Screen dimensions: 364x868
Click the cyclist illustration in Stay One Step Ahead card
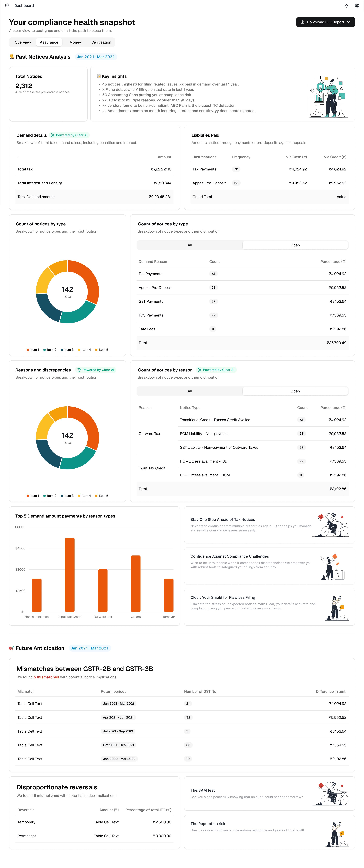pos(331,525)
